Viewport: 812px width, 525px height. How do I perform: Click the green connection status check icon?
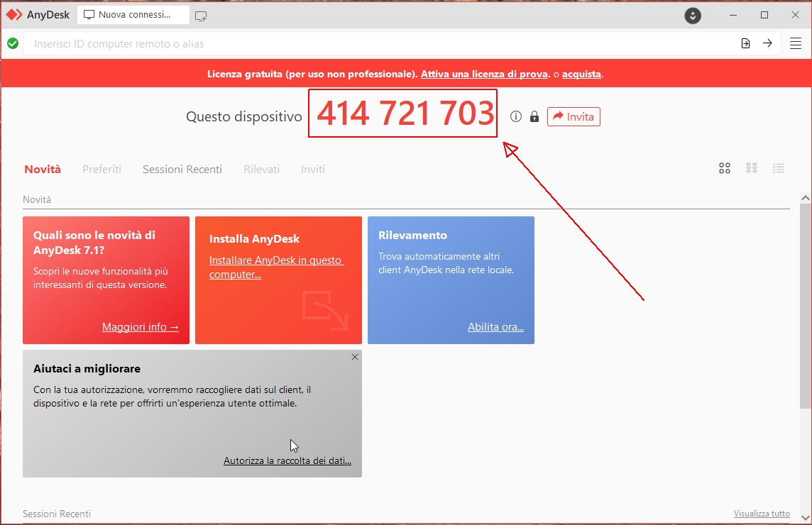pyautogui.click(x=13, y=43)
